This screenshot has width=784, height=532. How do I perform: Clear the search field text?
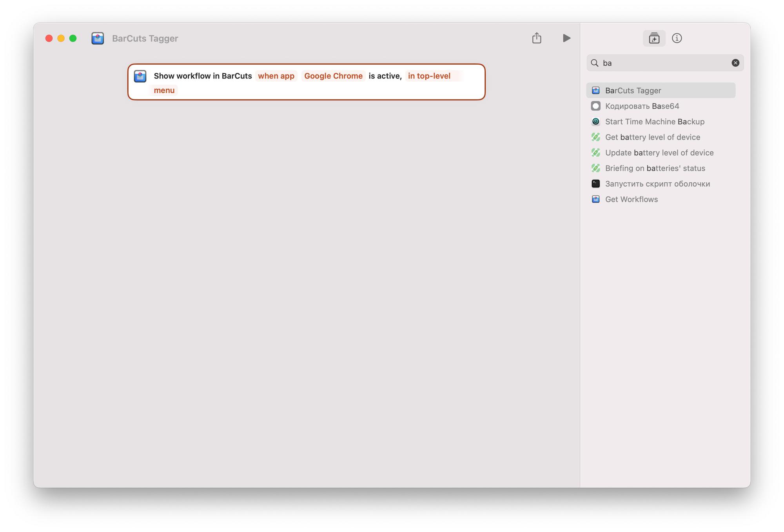pos(735,63)
